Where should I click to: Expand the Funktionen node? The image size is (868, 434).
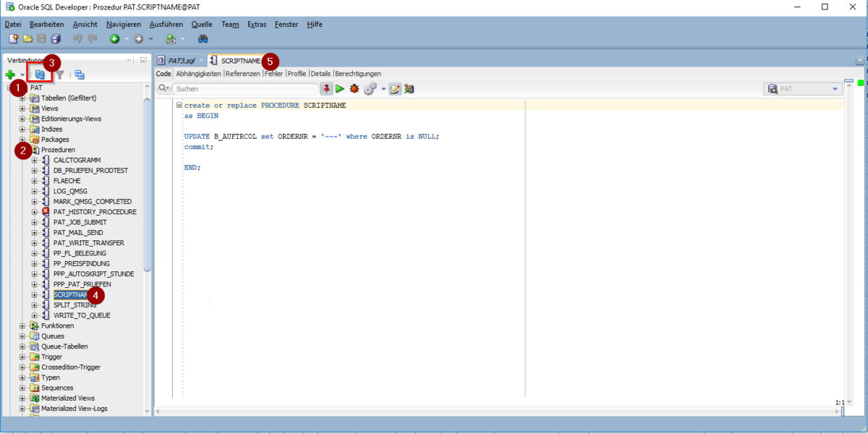point(21,325)
